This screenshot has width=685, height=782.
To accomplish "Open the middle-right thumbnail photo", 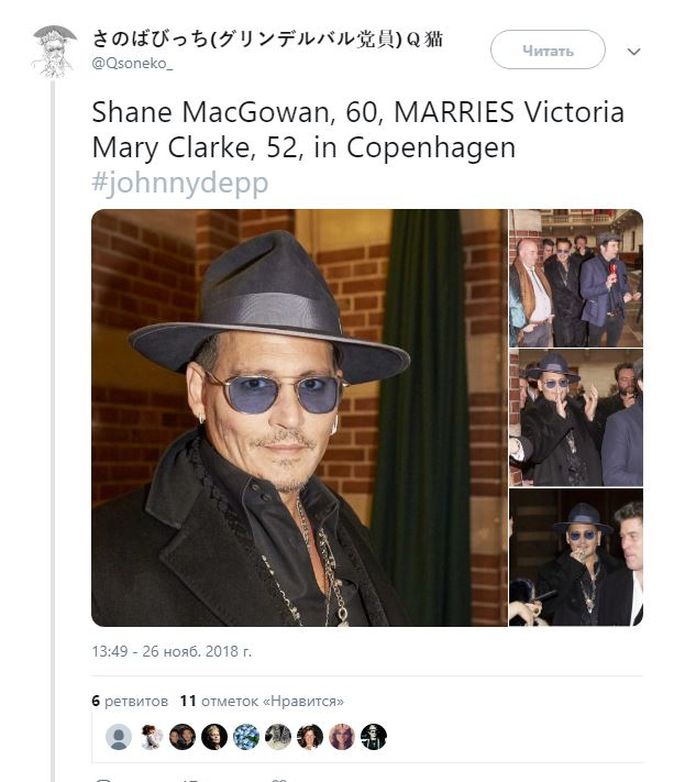I will click(x=576, y=417).
